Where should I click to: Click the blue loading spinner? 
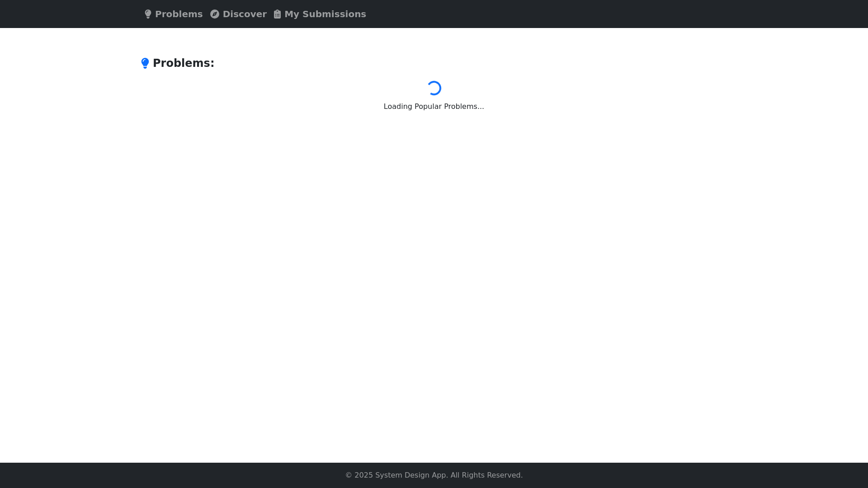(434, 88)
